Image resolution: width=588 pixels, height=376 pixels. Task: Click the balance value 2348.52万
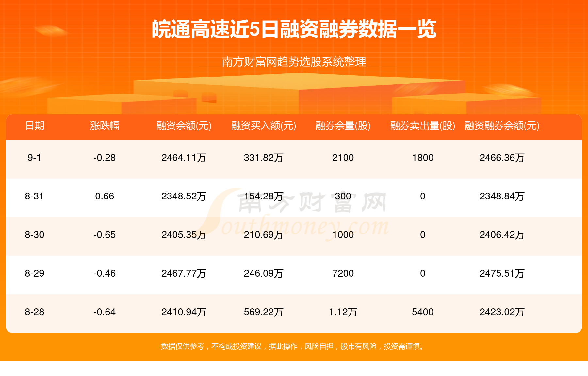click(x=184, y=196)
